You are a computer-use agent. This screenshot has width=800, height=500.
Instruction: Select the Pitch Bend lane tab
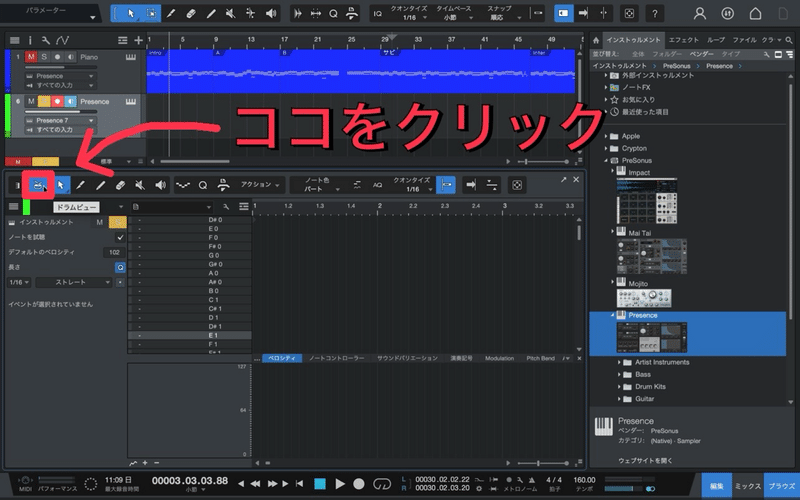pos(540,358)
